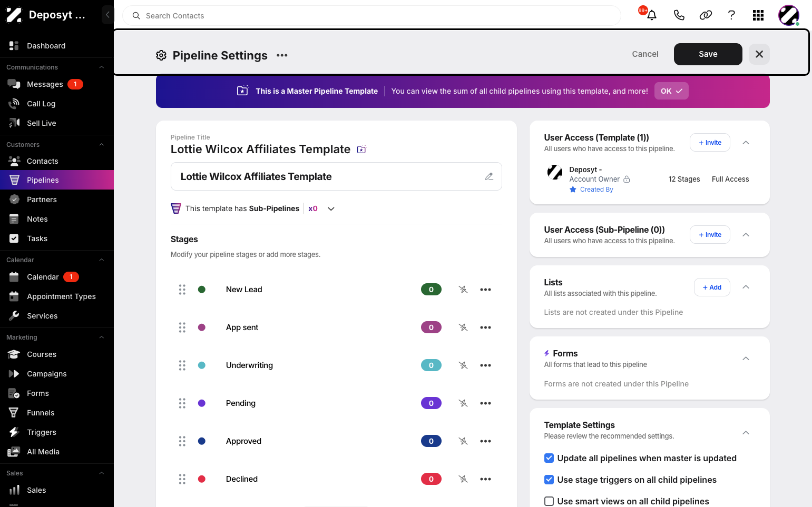
Task: Collapse the User Access Template section
Action: click(746, 143)
